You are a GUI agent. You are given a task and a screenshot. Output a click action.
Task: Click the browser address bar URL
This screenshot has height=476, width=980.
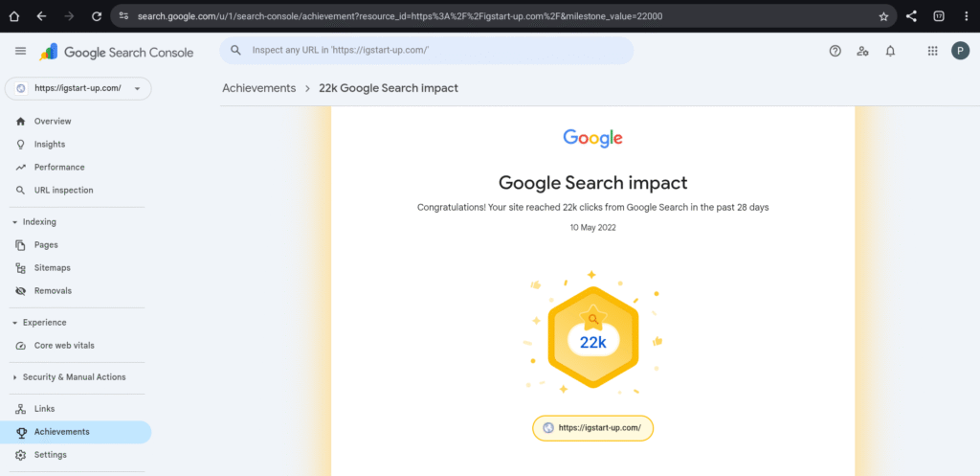pyautogui.click(x=400, y=16)
